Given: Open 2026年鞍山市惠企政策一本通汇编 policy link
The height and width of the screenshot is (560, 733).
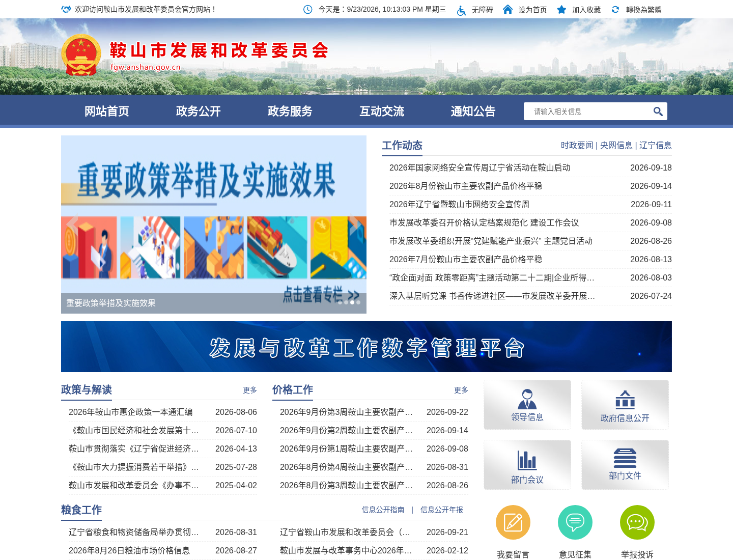Looking at the screenshot, I should coord(131,412).
